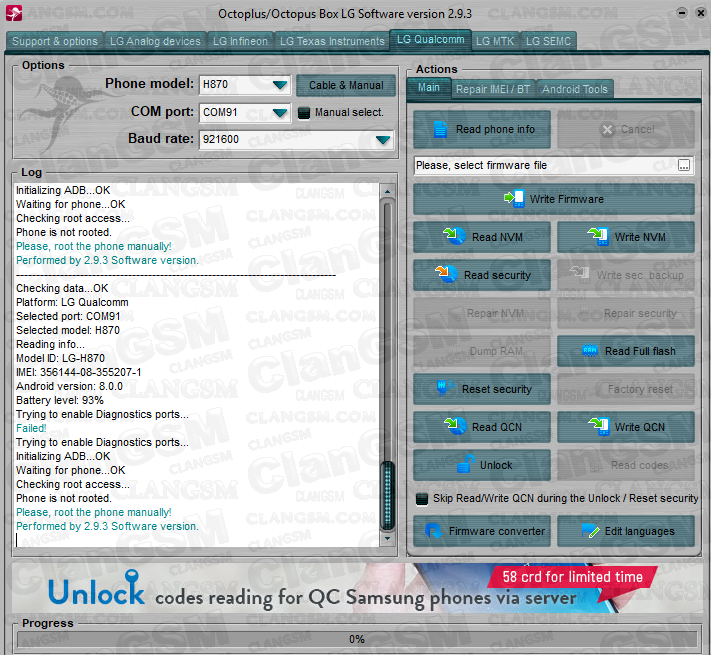Click the Repair security button
The height and width of the screenshot is (655, 711).
click(x=626, y=313)
